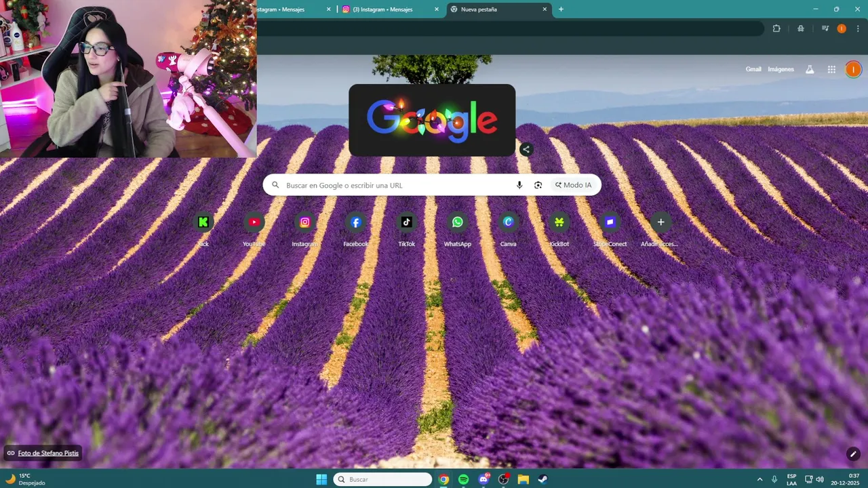Select the Nueva pestaña tab

tap(500, 9)
